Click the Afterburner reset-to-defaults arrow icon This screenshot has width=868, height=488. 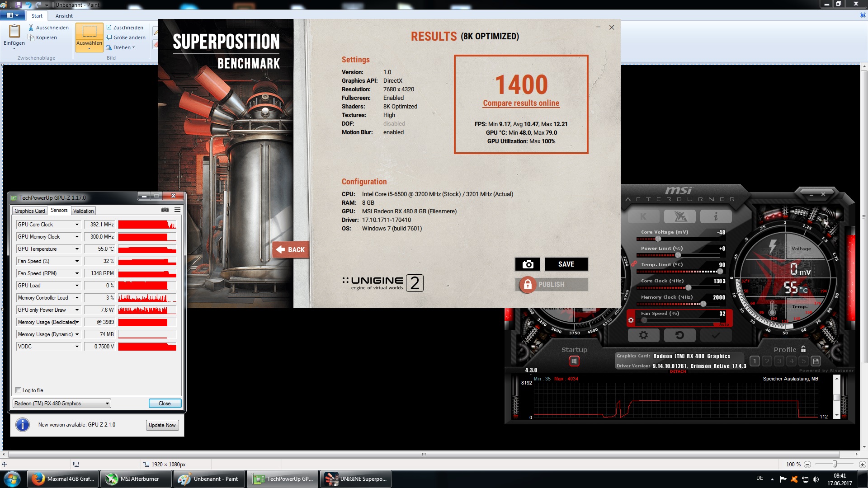point(679,335)
